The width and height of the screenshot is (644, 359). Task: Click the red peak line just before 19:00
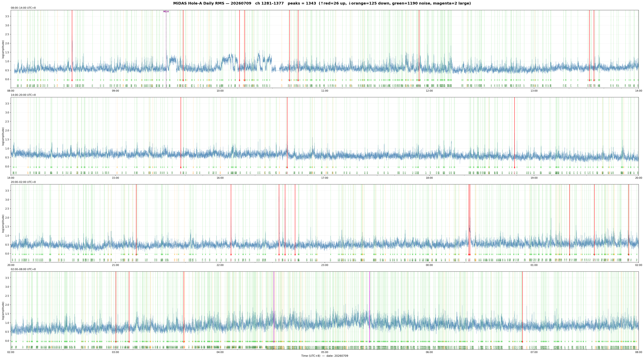pyautogui.click(x=515, y=133)
